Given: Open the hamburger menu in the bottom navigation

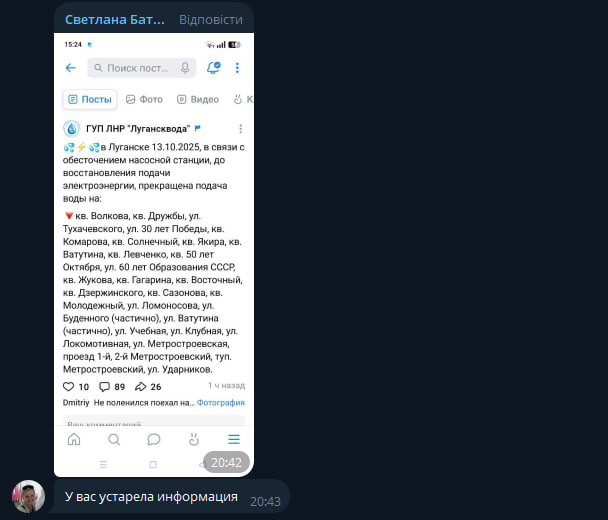Looking at the screenshot, I should [x=234, y=439].
